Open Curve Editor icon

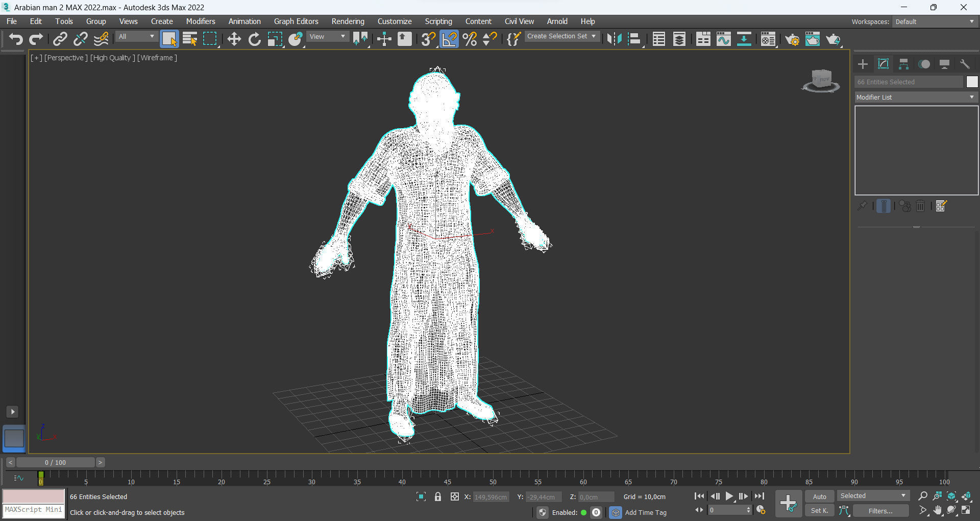724,39
